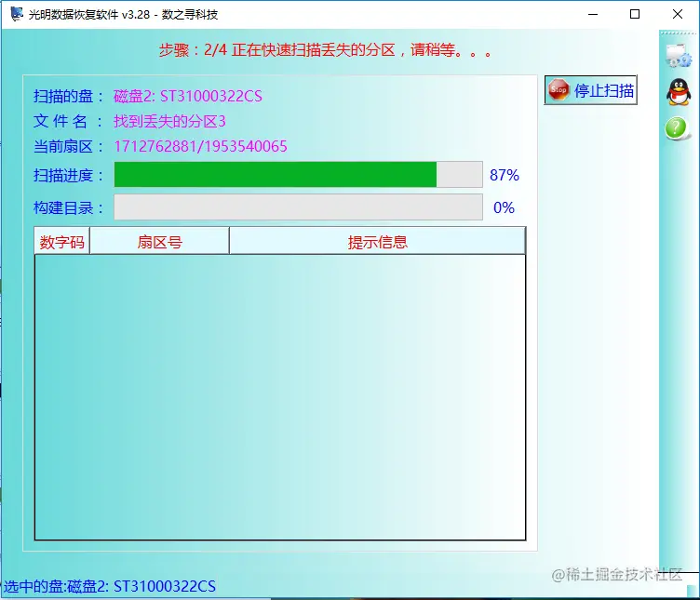Minimize the 光明数据恢复软件 window
Image resolution: width=700 pixels, height=600 pixels.
(593, 14)
